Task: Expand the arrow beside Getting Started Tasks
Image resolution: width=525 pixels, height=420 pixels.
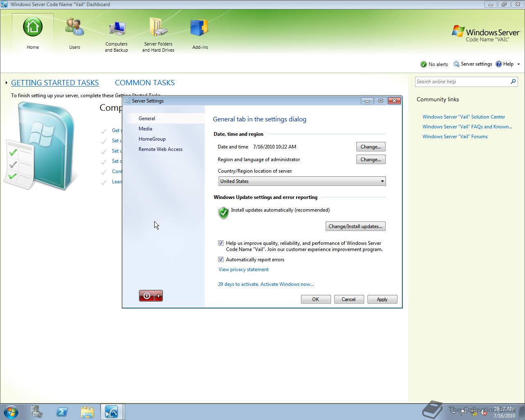Action: click(x=7, y=82)
